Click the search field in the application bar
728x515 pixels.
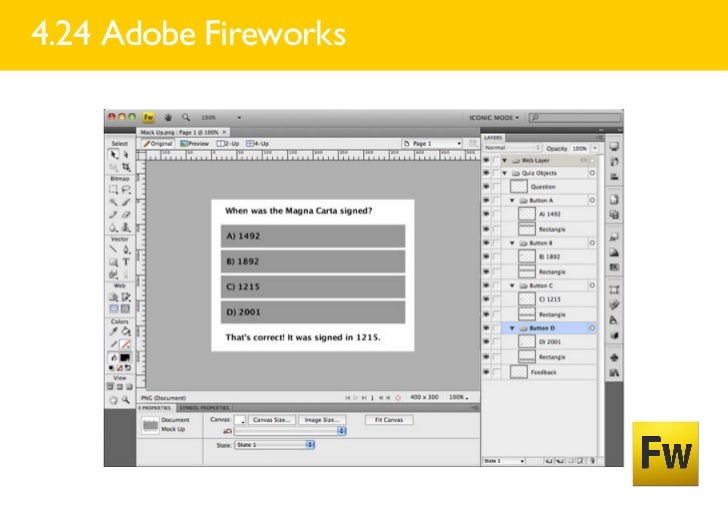[x=576, y=117]
